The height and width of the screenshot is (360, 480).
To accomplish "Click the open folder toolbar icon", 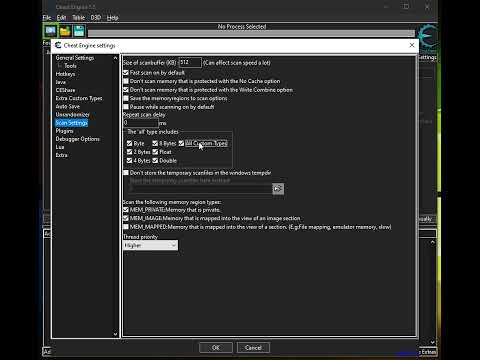I will click(65, 31).
